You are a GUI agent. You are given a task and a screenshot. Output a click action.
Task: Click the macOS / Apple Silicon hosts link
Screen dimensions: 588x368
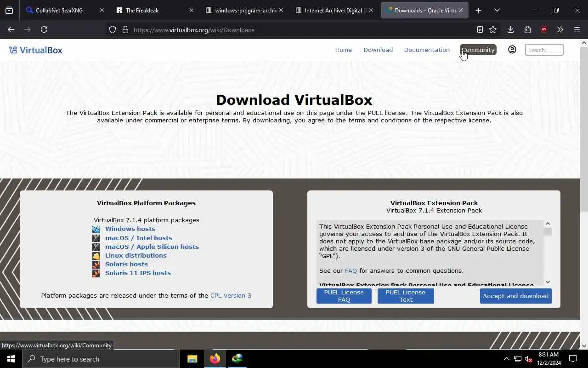152,247
